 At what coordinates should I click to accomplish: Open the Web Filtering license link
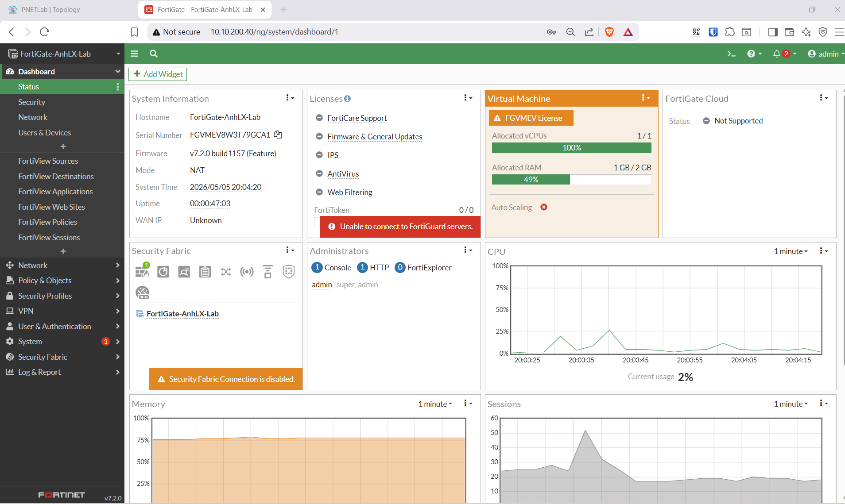coord(350,192)
